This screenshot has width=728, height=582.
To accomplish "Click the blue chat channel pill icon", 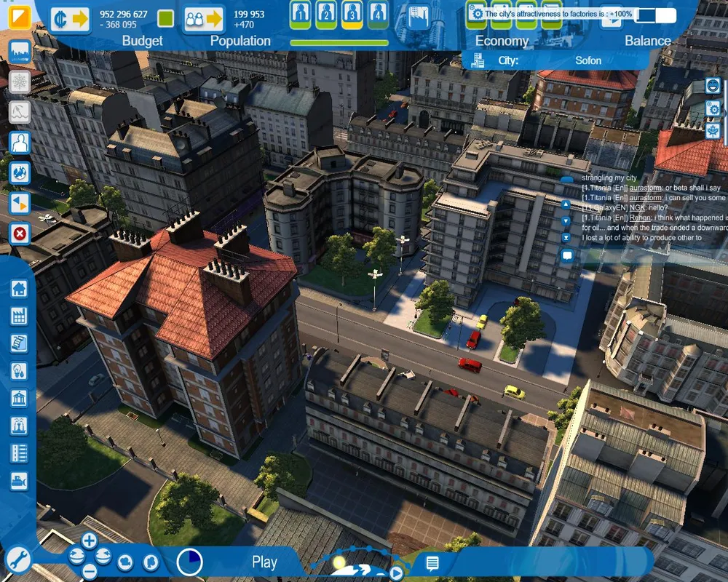I will (567, 179).
